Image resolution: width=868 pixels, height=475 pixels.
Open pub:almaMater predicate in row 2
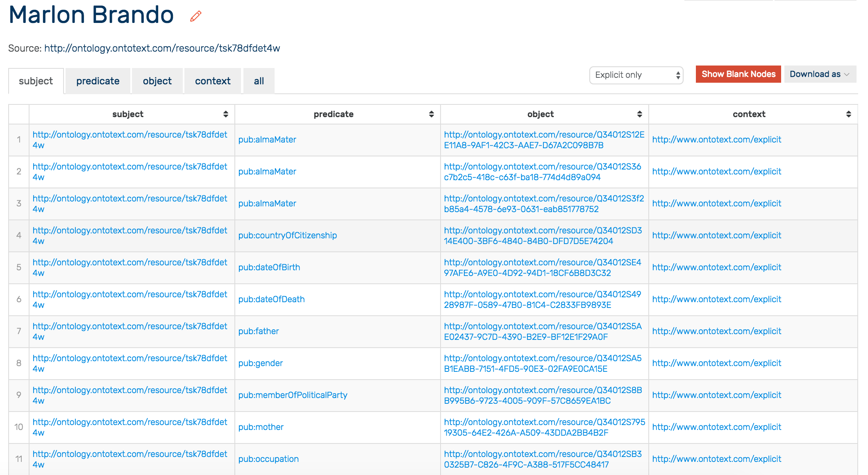coord(267,172)
